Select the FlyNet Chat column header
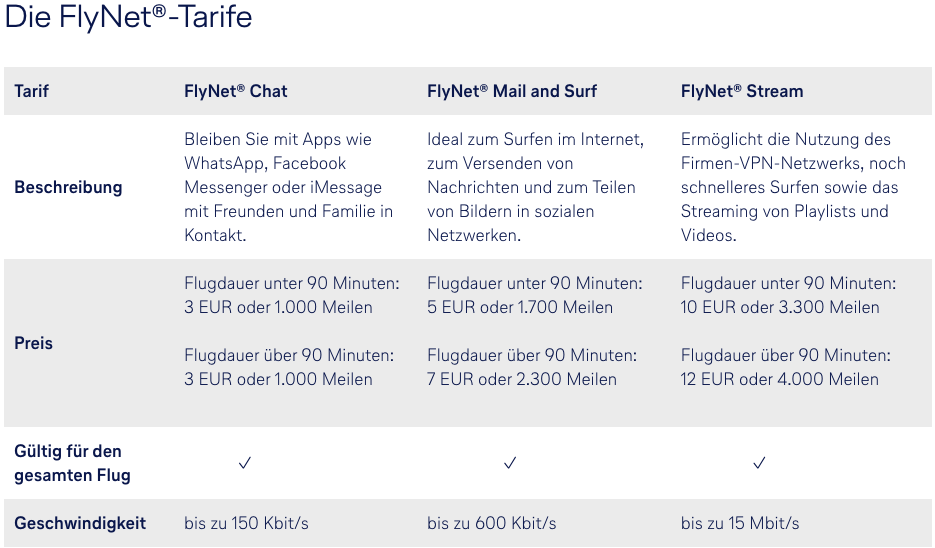Viewport: 935px width, 548px height. click(x=235, y=91)
